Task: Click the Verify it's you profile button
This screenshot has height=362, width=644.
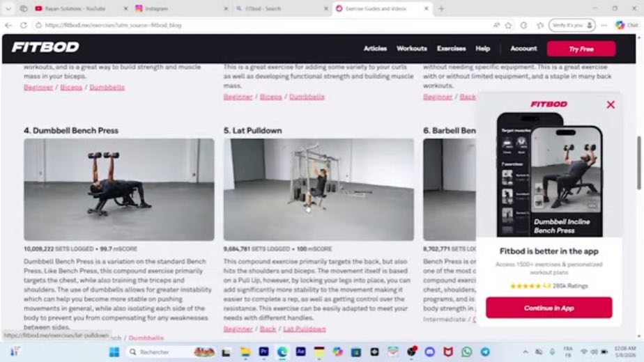Action: 572,25
